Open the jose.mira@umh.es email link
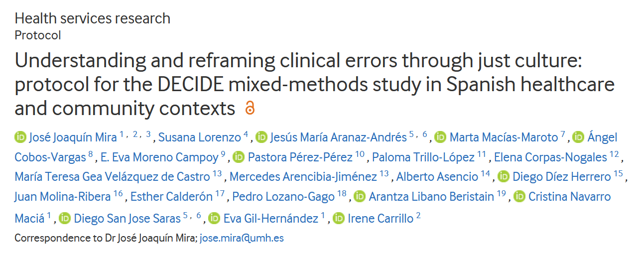644x260 pixels. click(x=242, y=238)
